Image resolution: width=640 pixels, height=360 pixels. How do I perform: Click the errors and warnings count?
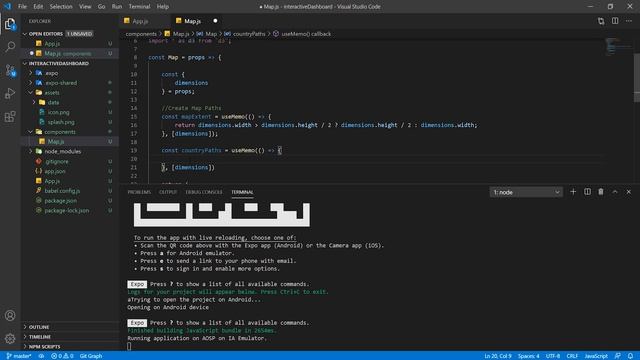[62, 356]
